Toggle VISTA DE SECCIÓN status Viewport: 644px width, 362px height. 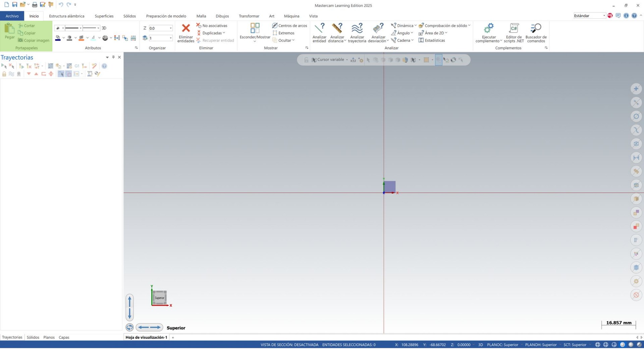point(289,345)
